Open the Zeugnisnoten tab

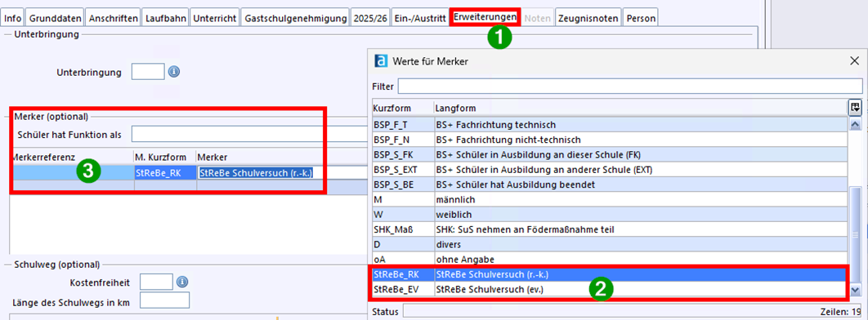click(588, 18)
